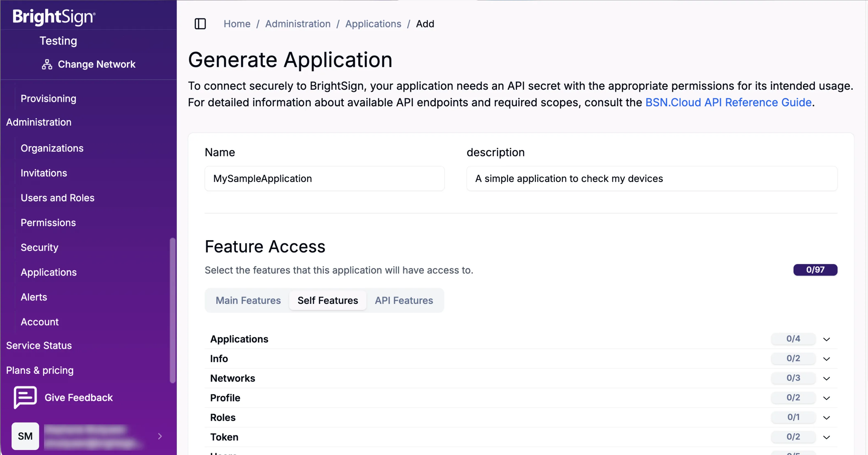Viewport: 868px width, 455px height.
Task: Select the Self Features tab
Action: (328, 300)
